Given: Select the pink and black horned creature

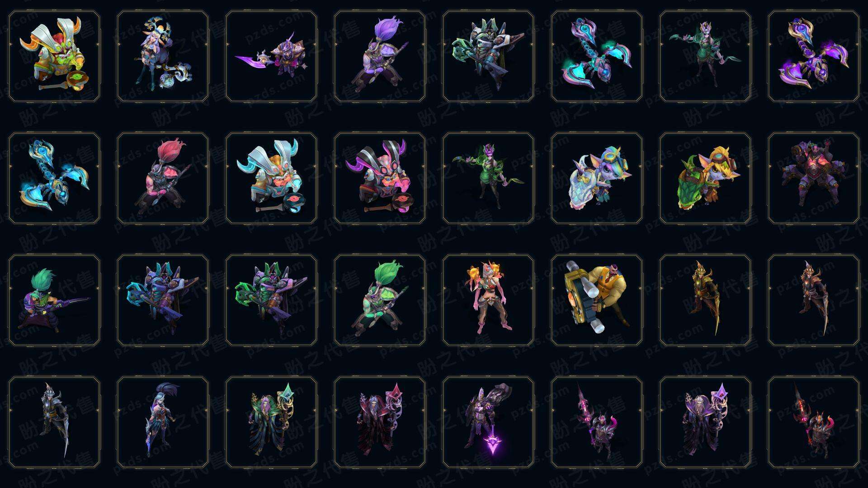Looking at the screenshot, I should 380,178.
